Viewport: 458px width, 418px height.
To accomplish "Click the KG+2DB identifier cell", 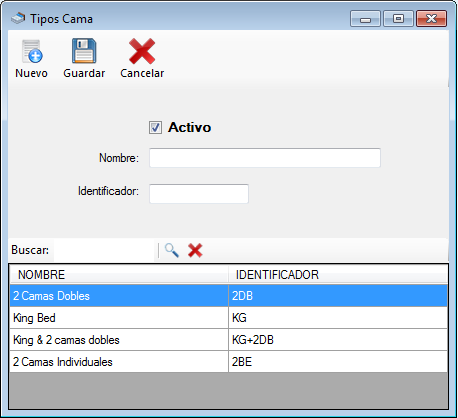I will point(338,340).
